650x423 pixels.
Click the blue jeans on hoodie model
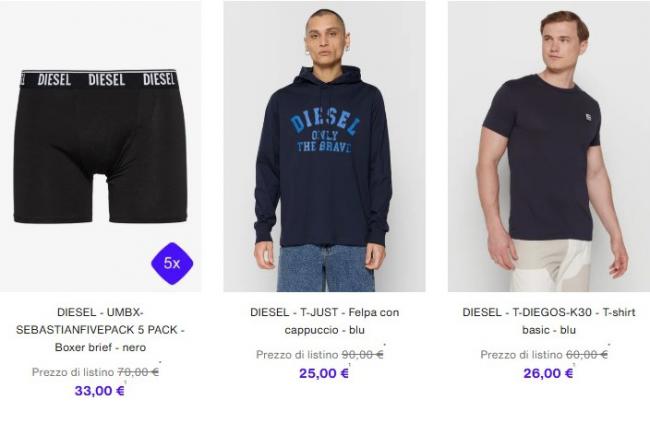tap(326, 268)
